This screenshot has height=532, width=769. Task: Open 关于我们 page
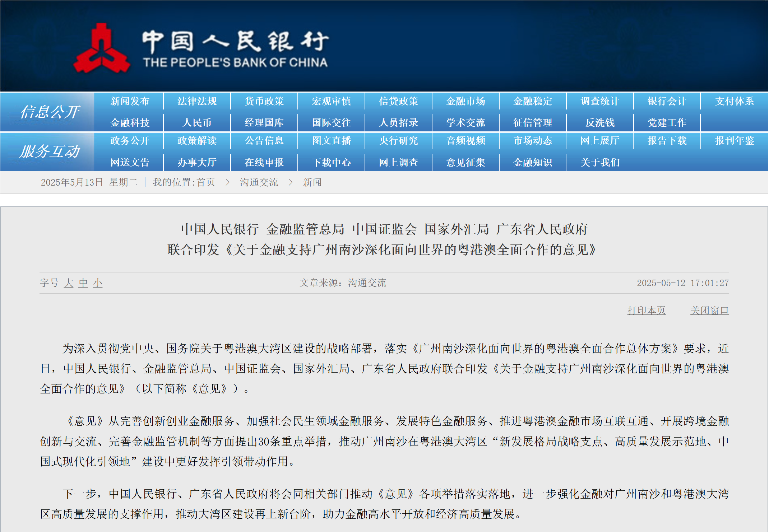click(x=600, y=163)
